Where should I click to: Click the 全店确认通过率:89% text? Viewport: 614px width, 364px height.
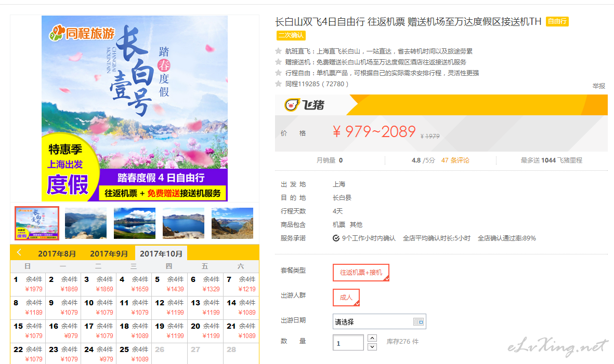507,238
